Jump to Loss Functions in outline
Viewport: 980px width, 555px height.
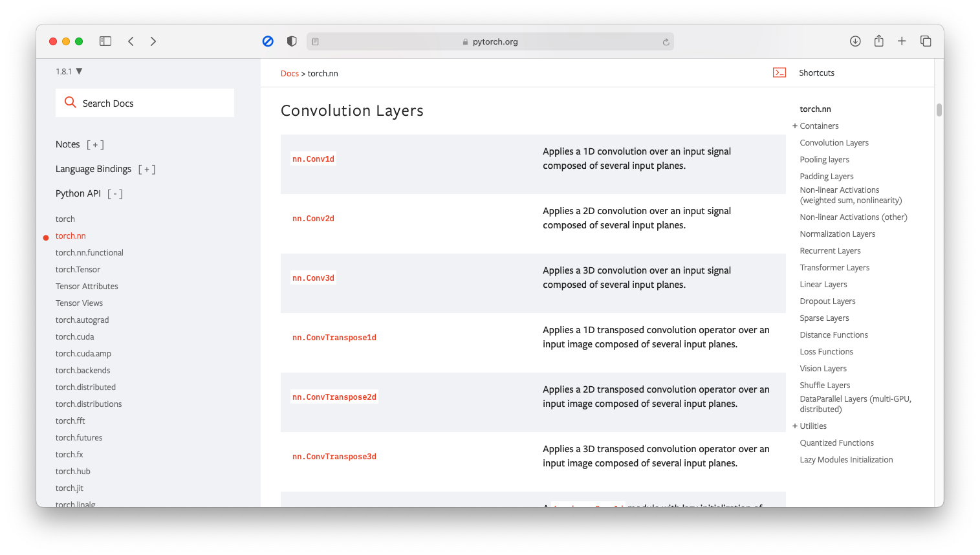coord(826,352)
